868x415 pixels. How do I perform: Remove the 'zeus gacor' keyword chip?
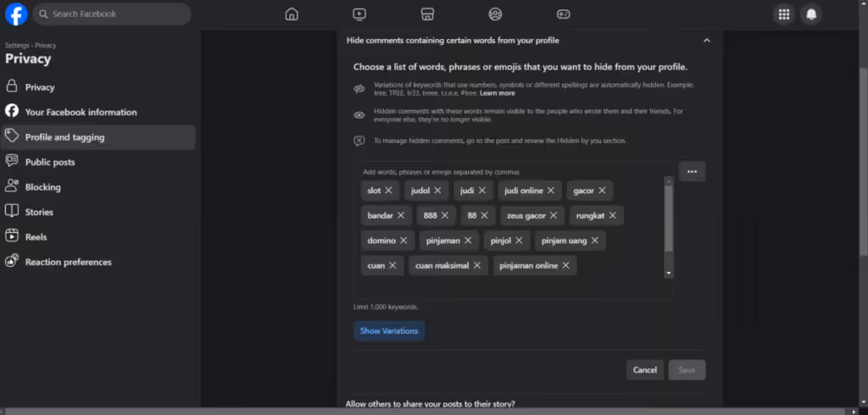[x=554, y=215]
